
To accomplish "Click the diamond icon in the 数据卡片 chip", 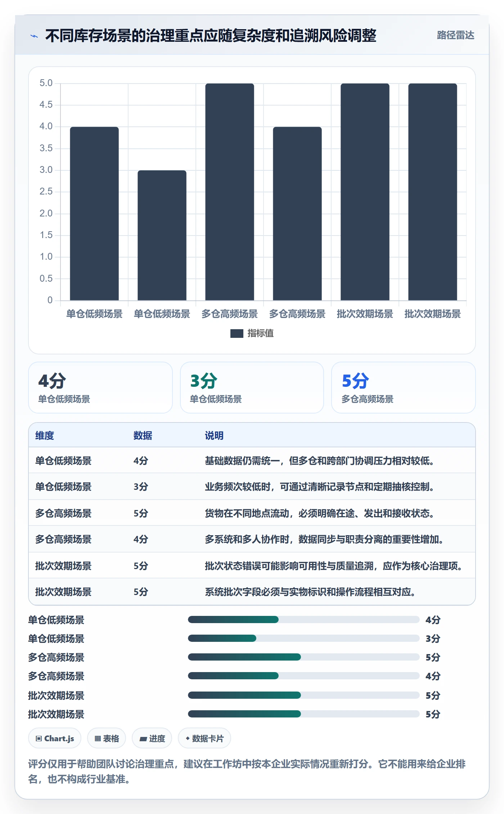I will pyautogui.click(x=188, y=738).
